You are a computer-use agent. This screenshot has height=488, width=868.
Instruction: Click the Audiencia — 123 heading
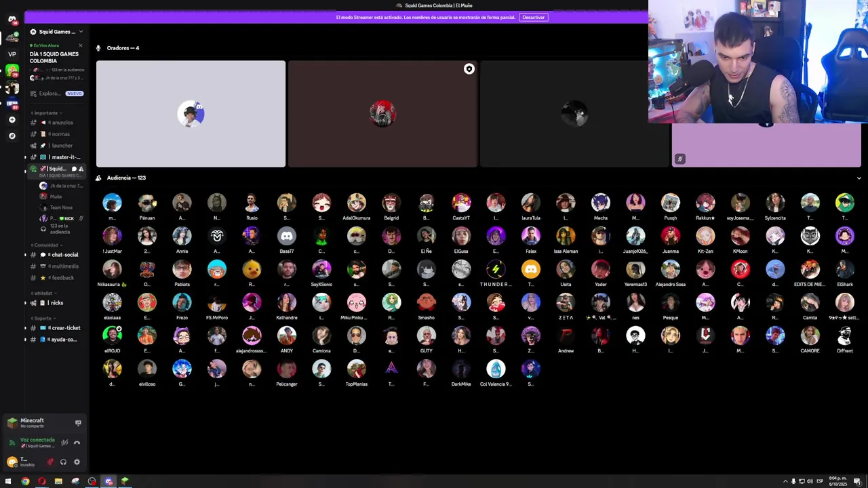tap(126, 178)
